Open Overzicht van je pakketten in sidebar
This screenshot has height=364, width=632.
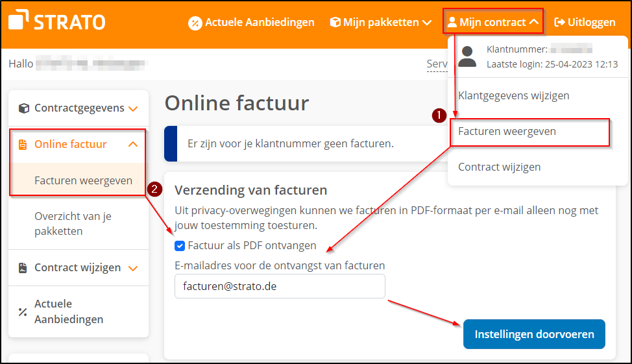[x=73, y=224]
